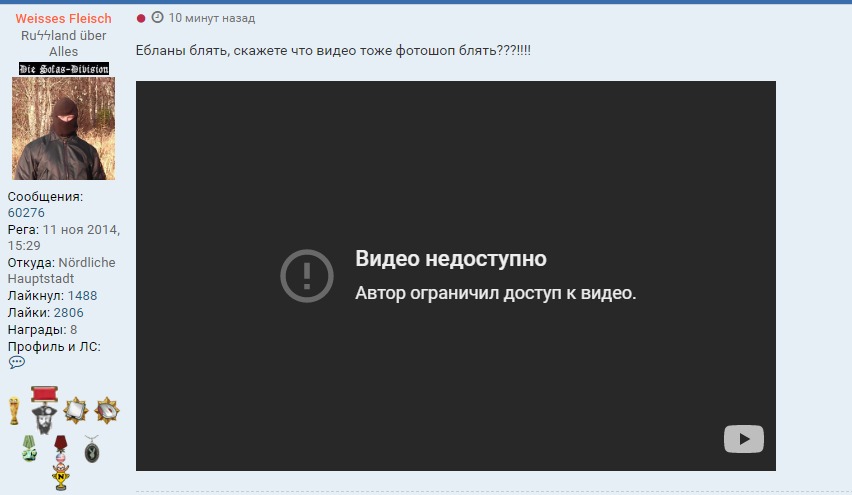The width and height of the screenshot is (852, 495).
Task: Click the green ribbon medal award
Action: (x=29, y=448)
